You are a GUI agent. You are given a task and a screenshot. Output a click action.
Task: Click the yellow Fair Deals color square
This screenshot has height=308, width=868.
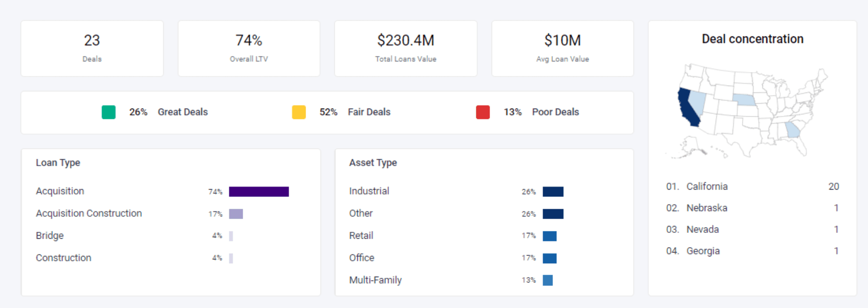tap(299, 112)
